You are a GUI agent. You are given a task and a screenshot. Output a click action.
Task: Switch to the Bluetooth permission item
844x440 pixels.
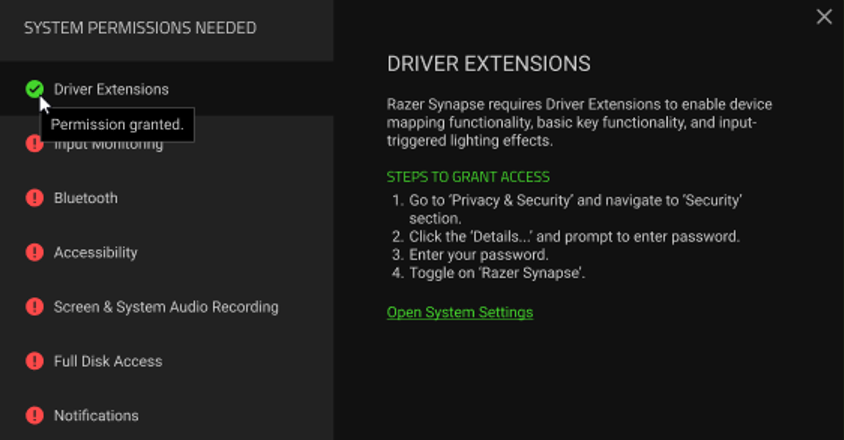coord(86,198)
